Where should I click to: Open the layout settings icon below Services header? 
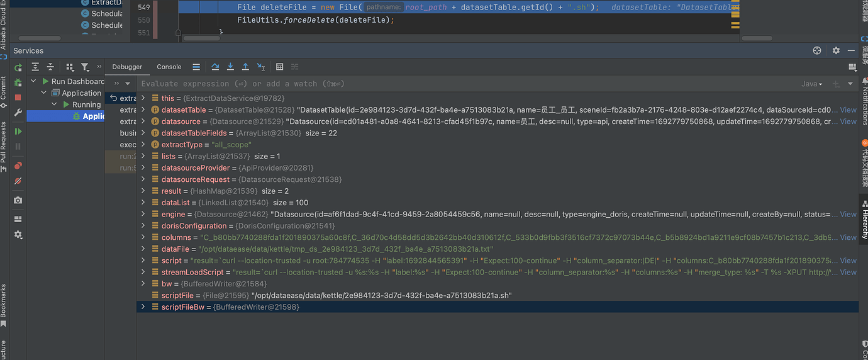click(x=852, y=67)
